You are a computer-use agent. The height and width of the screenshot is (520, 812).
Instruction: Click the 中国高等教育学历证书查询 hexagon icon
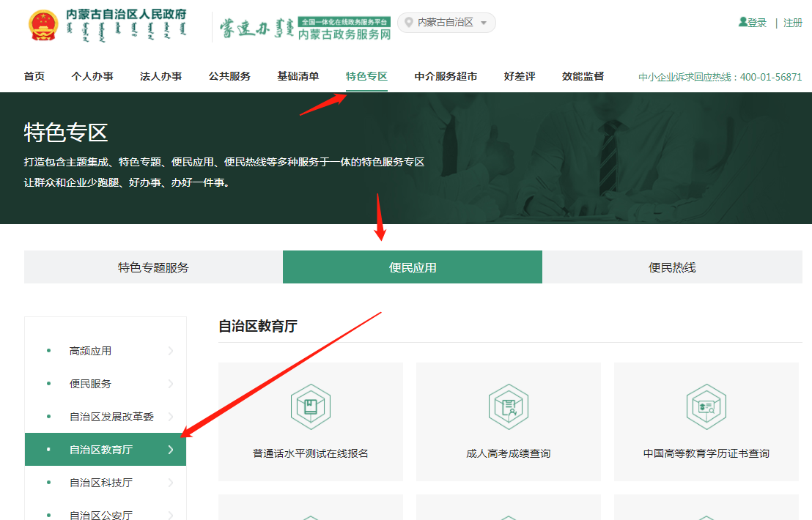click(x=706, y=406)
